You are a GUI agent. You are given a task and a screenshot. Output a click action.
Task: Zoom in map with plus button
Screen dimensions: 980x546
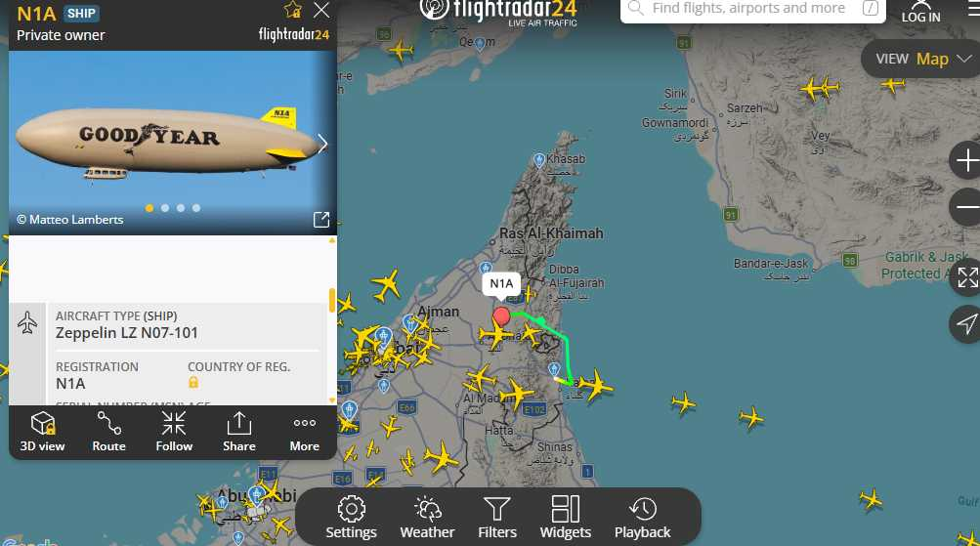(965, 160)
